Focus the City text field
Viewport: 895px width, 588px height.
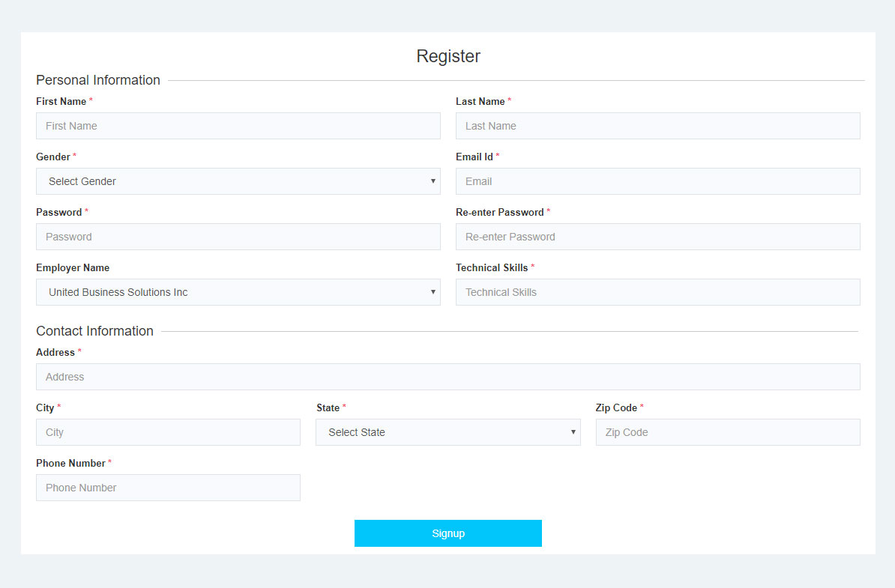click(x=168, y=432)
